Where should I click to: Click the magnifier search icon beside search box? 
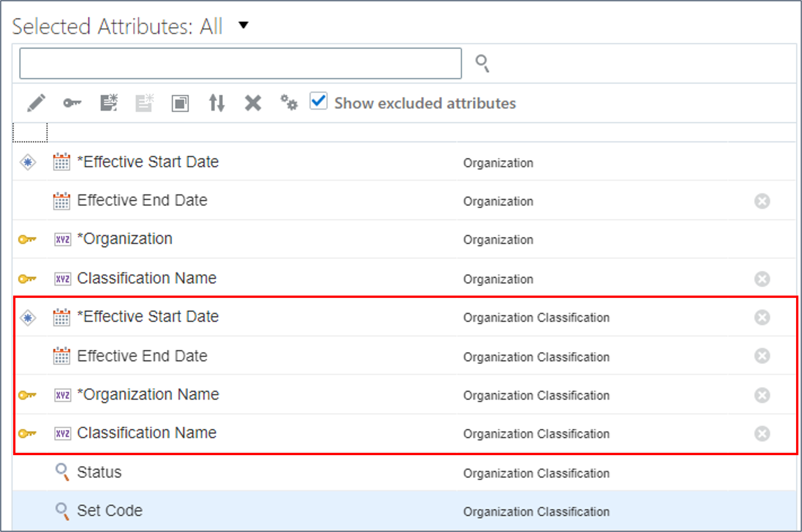482,63
